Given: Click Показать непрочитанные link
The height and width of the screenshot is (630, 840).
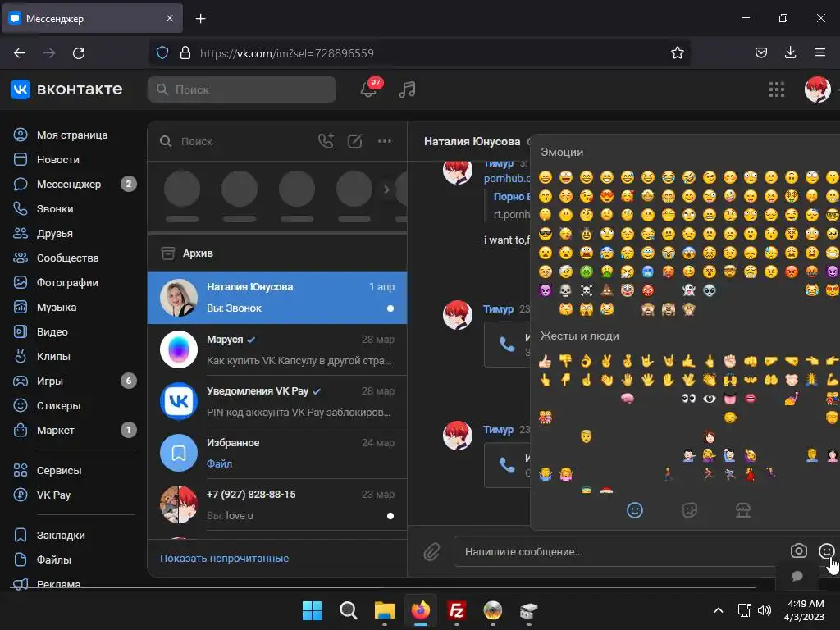Looking at the screenshot, I should tap(225, 558).
